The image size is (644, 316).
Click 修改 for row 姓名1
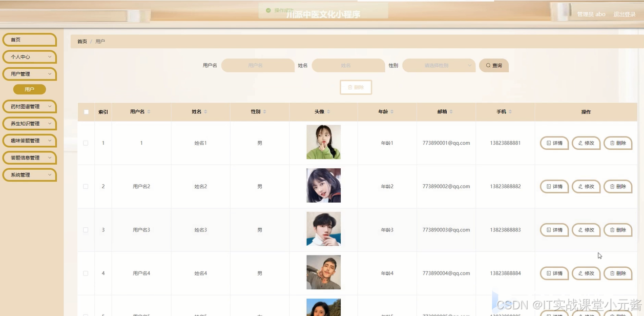tap(586, 143)
